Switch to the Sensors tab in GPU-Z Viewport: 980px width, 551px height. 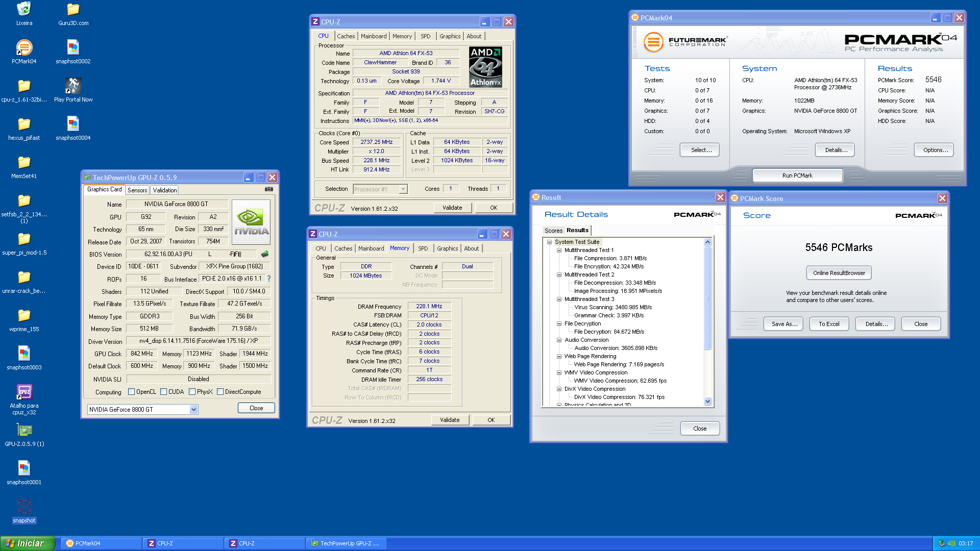point(137,190)
